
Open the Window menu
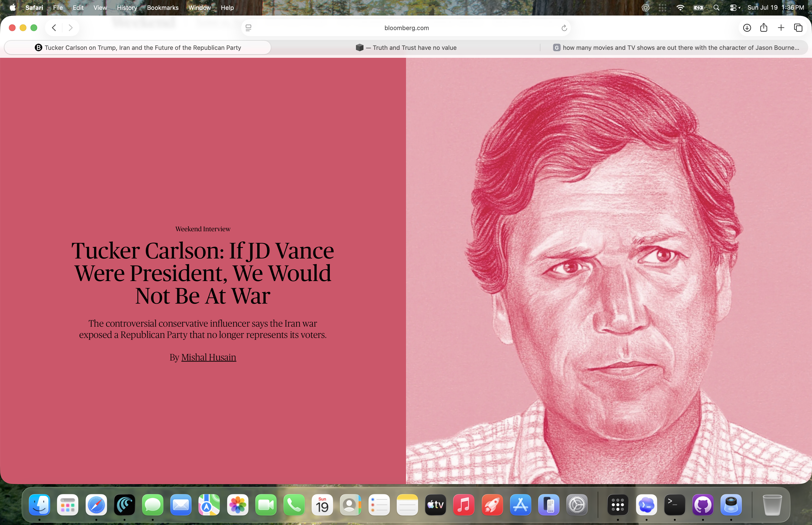200,7
